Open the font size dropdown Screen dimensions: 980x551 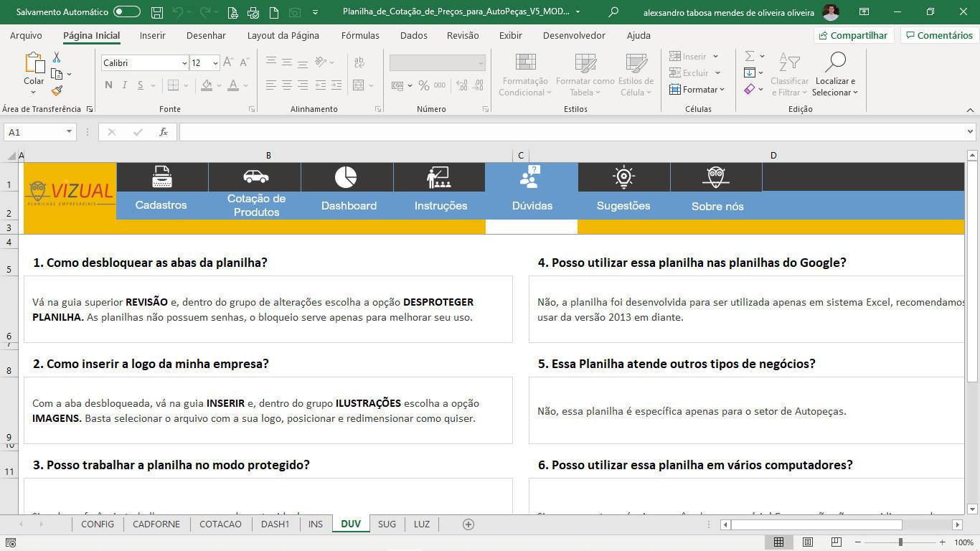pos(215,63)
